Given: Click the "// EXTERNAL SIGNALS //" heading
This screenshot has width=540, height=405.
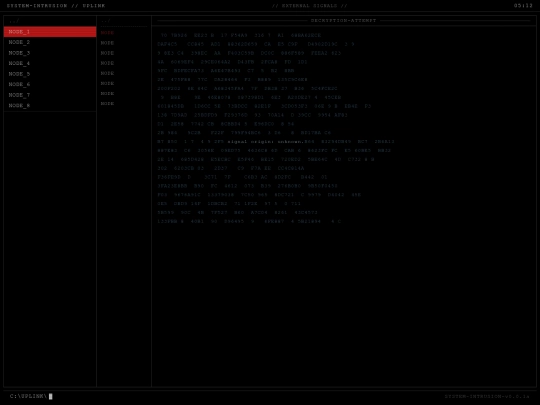Looking at the screenshot, I should click(x=310, y=6).
